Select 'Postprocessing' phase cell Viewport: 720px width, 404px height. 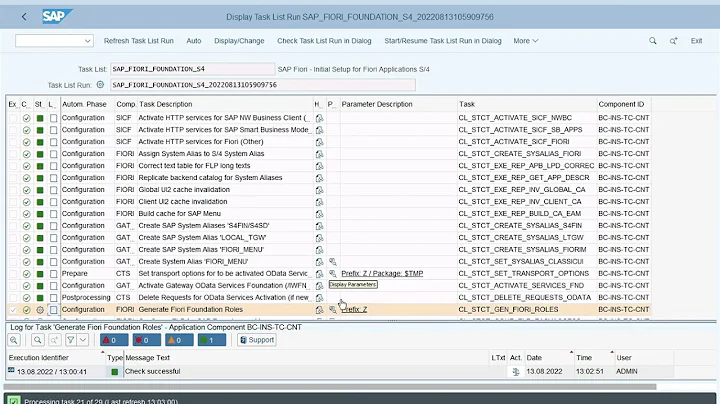click(86, 297)
